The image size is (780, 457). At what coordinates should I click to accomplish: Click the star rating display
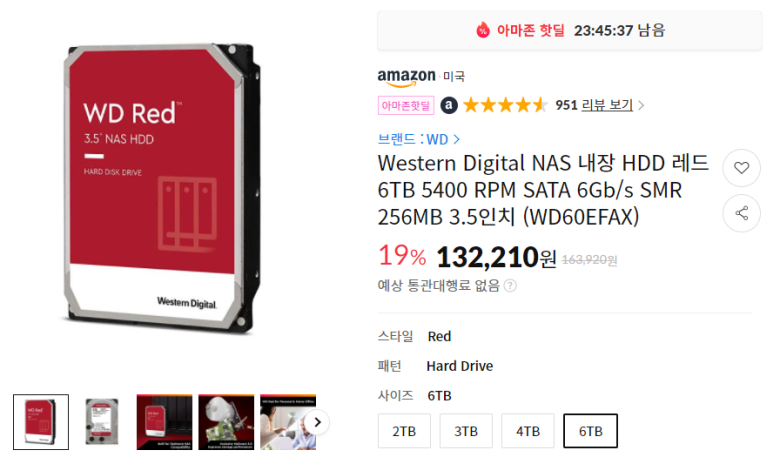pyautogui.click(x=505, y=105)
